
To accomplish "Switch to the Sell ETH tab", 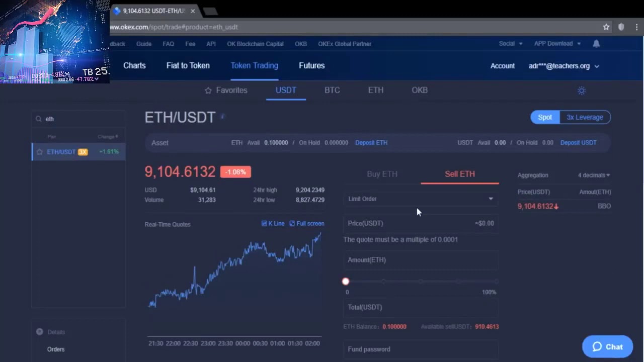I will click(460, 174).
